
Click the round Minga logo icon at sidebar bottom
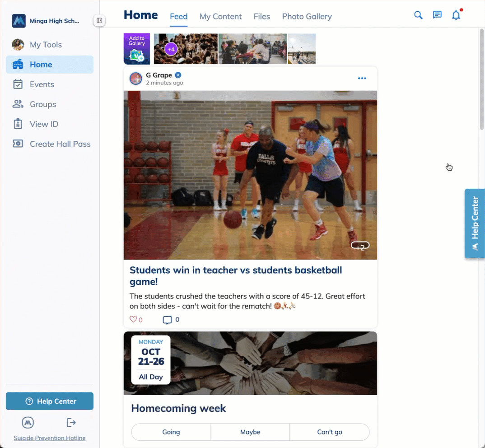(x=28, y=422)
